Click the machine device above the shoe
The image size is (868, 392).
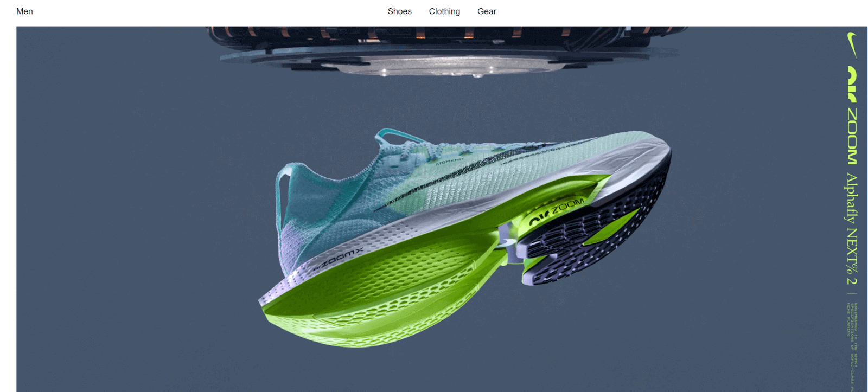pos(445,52)
